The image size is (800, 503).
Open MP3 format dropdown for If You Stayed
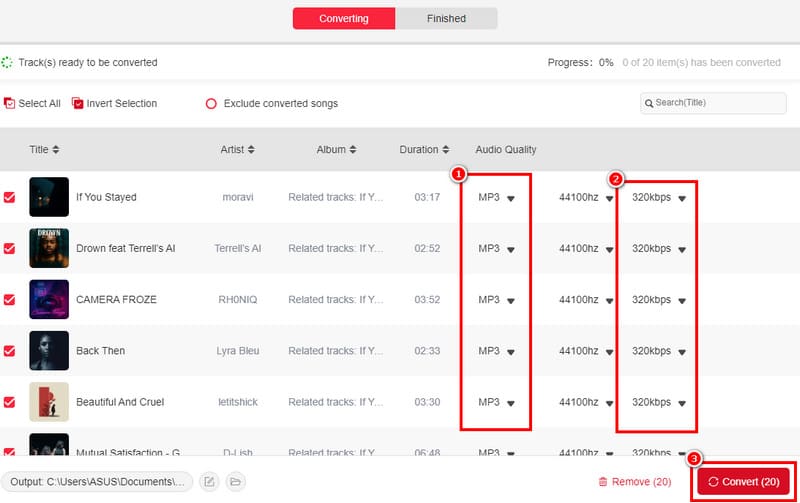tap(496, 197)
